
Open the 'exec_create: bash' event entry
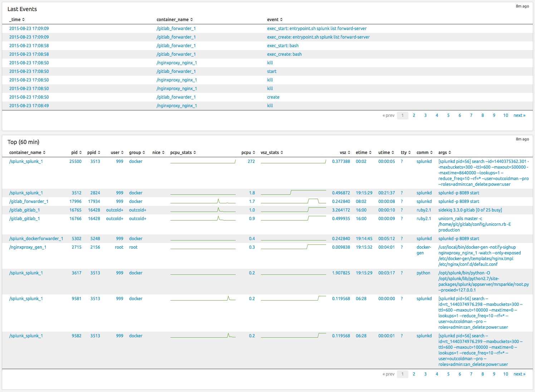click(284, 54)
